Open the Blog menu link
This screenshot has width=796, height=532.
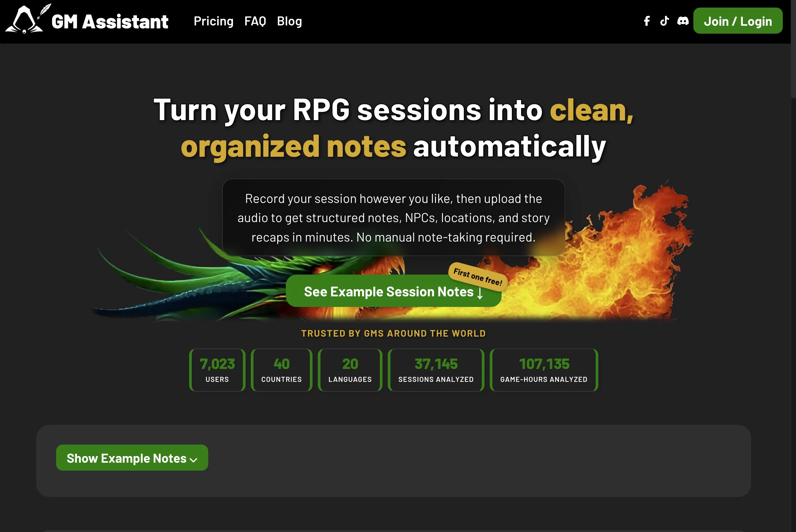(289, 21)
